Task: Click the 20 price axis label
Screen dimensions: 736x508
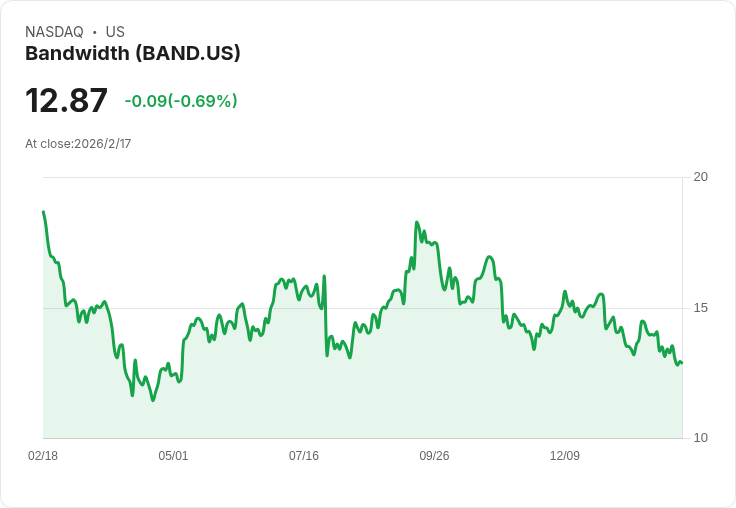Action: (700, 177)
